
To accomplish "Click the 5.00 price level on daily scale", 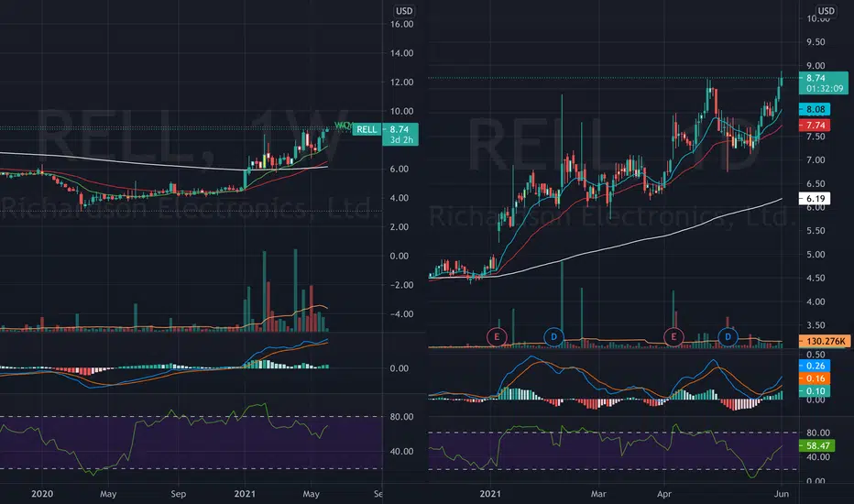I will pyautogui.click(x=816, y=255).
